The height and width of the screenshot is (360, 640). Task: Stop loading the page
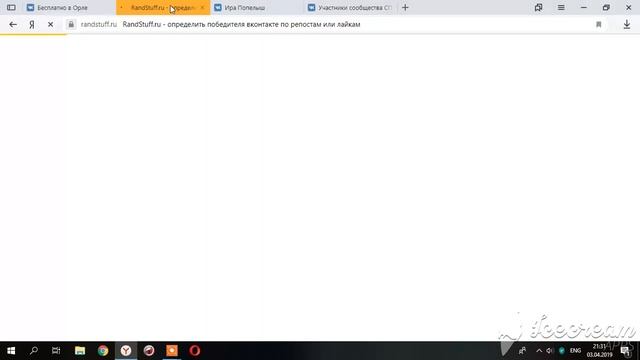pos(50,24)
